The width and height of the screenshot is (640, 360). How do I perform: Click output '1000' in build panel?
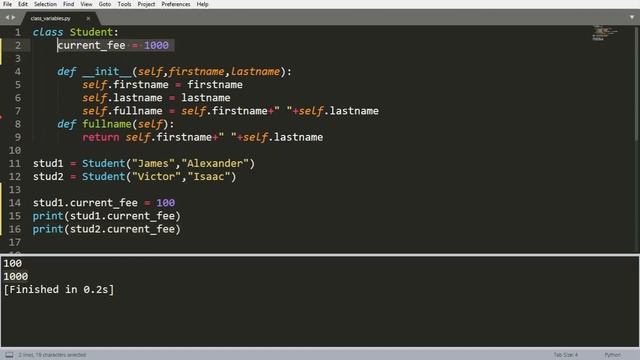[16, 277]
